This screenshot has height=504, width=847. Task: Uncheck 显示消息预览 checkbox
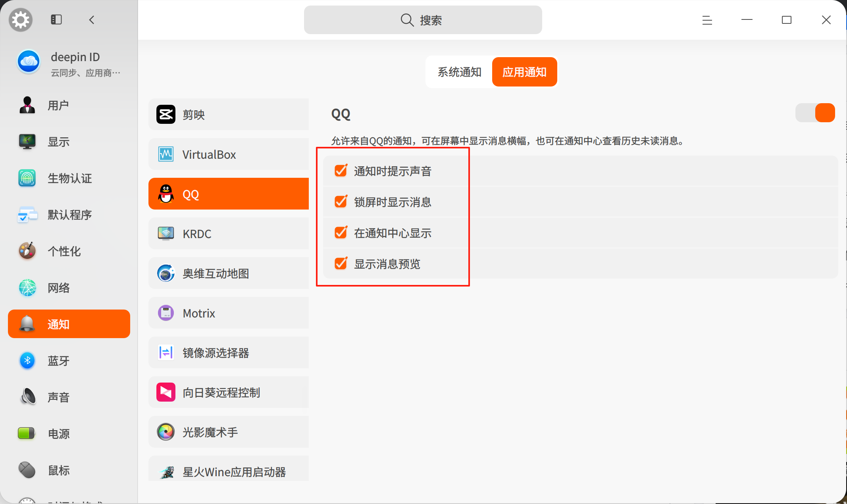[x=341, y=264]
